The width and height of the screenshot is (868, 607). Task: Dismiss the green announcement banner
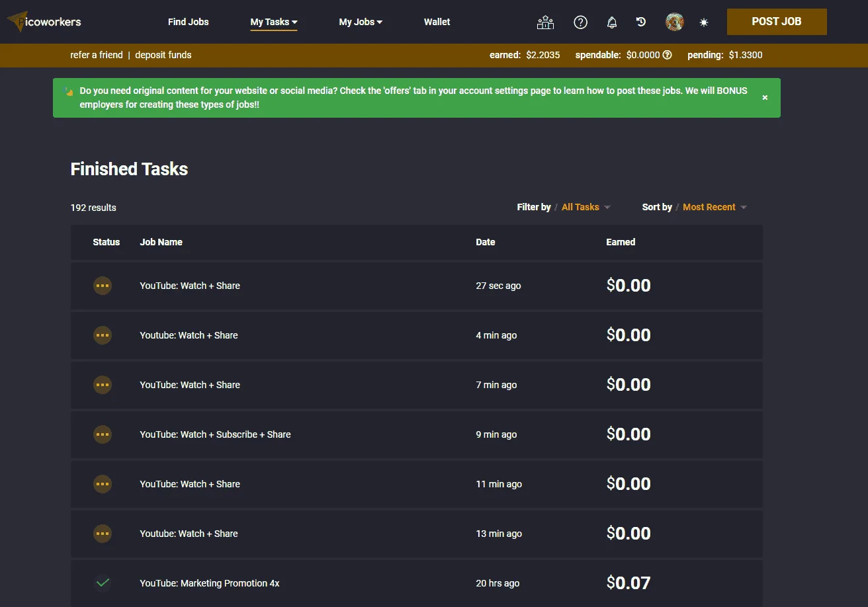coord(765,98)
